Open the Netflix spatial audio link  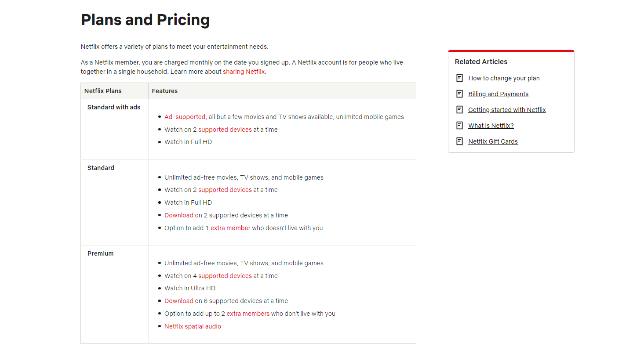pos(193,326)
